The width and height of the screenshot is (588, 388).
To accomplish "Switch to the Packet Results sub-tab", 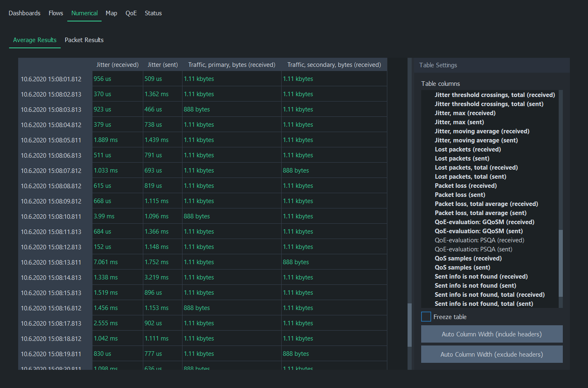I will click(x=84, y=40).
